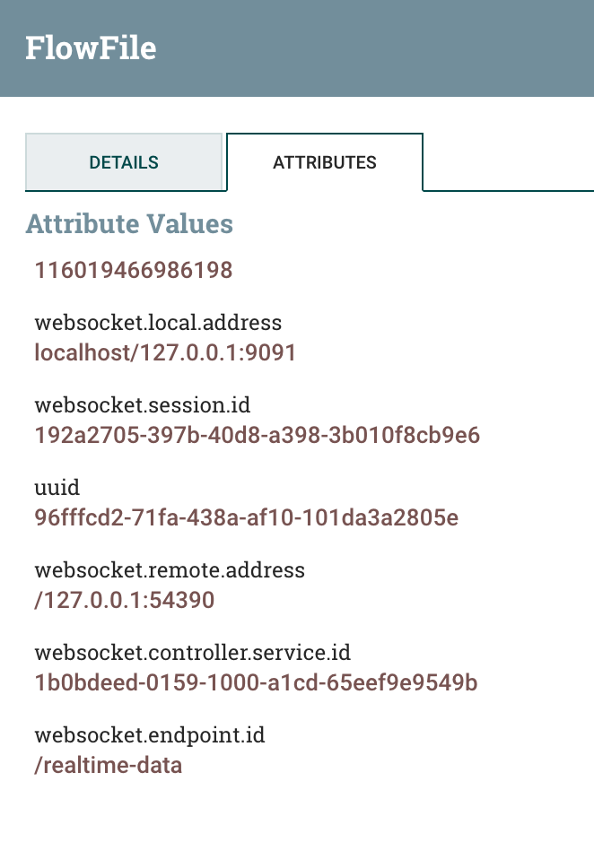Screen dimensions: 594x868
Task: Click the uuid value 96fffcd2-71fa-438a
Action: pos(245,518)
